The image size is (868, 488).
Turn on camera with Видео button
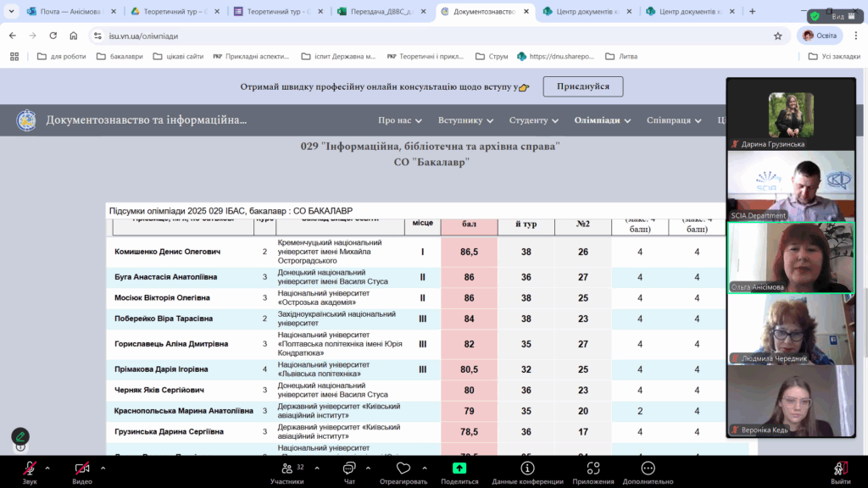click(82, 473)
